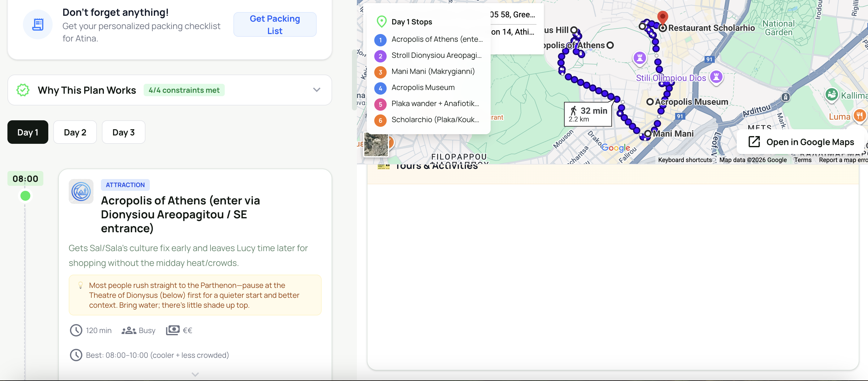Image resolution: width=868 pixels, height=381 pixels.
Task: Click the Get Packing List button
Action: click(275, 24)
